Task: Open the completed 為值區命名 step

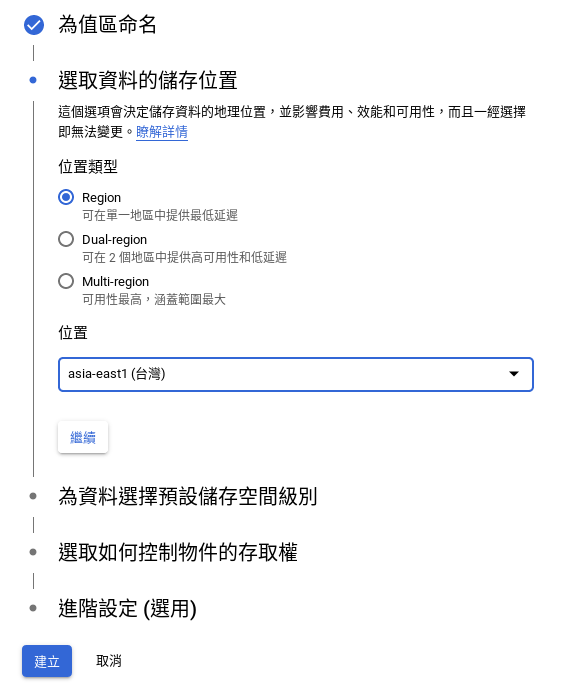Action: (107, 24)
